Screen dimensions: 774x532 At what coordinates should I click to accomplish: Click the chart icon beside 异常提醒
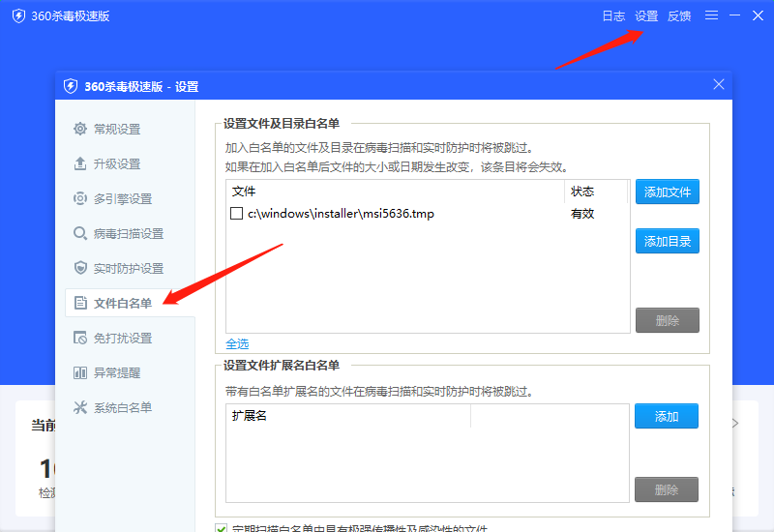point(80,372)
